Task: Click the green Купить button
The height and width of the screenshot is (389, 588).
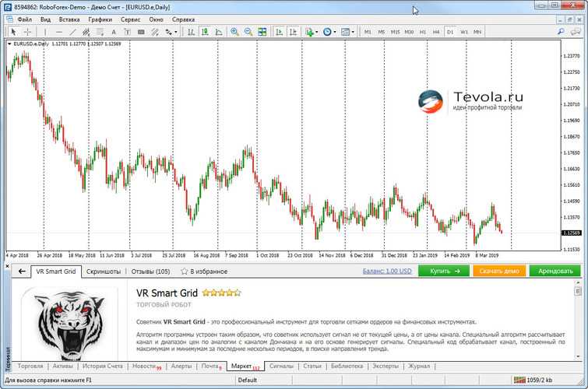Action: click(444, 271)
